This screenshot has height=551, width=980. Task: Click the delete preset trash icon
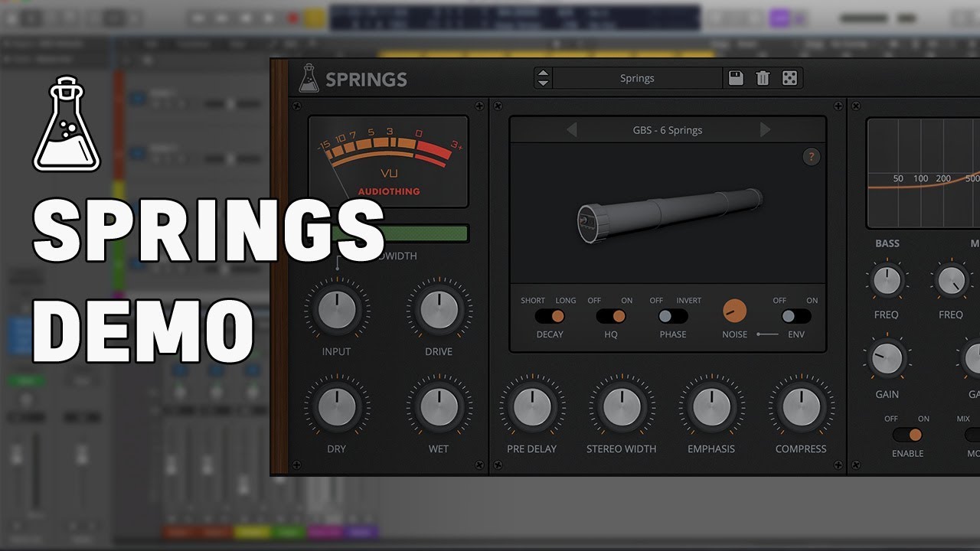(763, 78)
